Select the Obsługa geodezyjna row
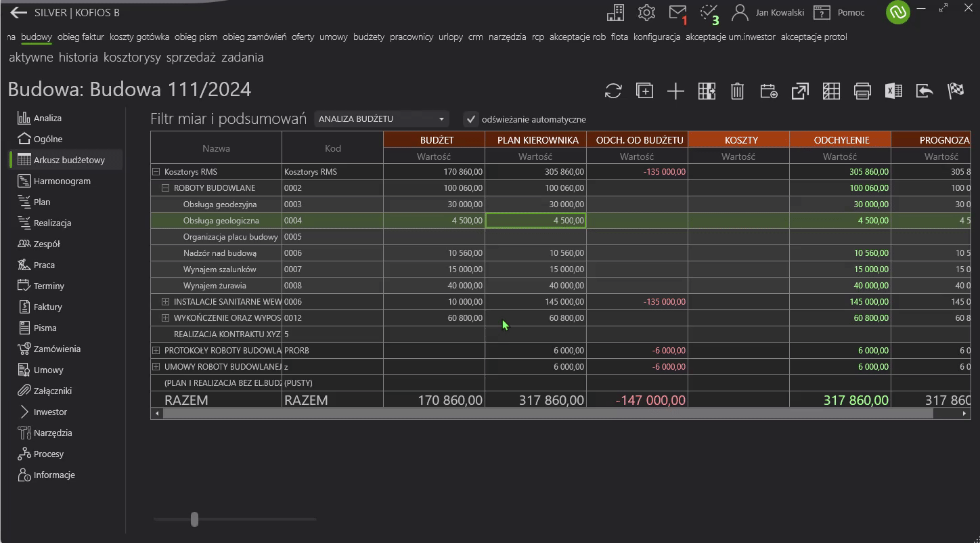 coord(560,204)
